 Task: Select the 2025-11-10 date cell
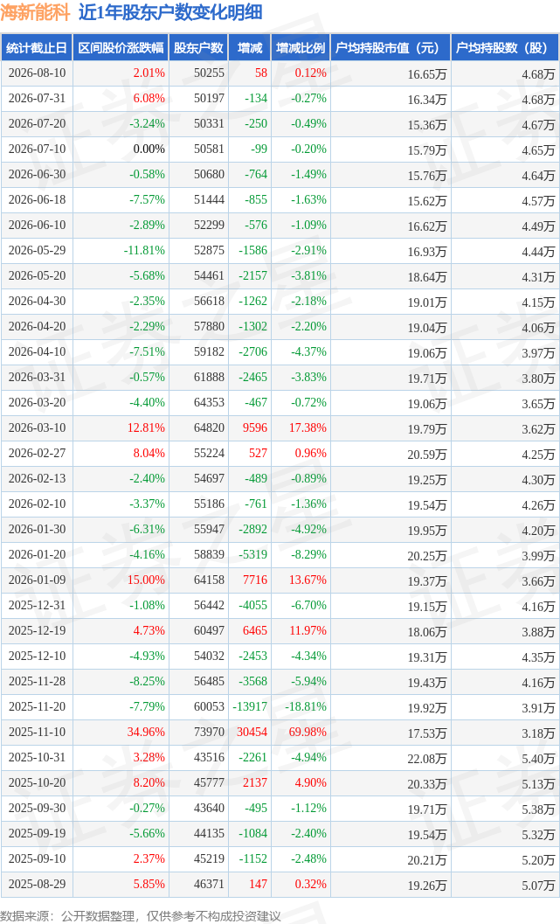37,732
